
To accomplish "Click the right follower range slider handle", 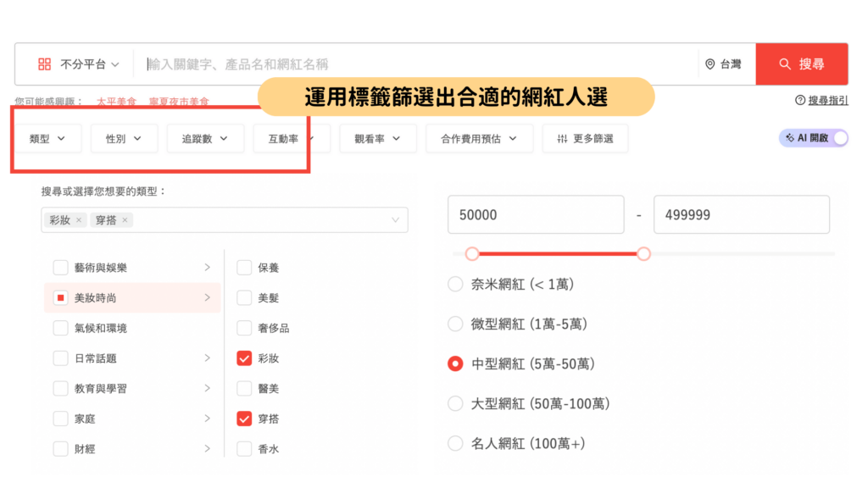I will 643,253.
